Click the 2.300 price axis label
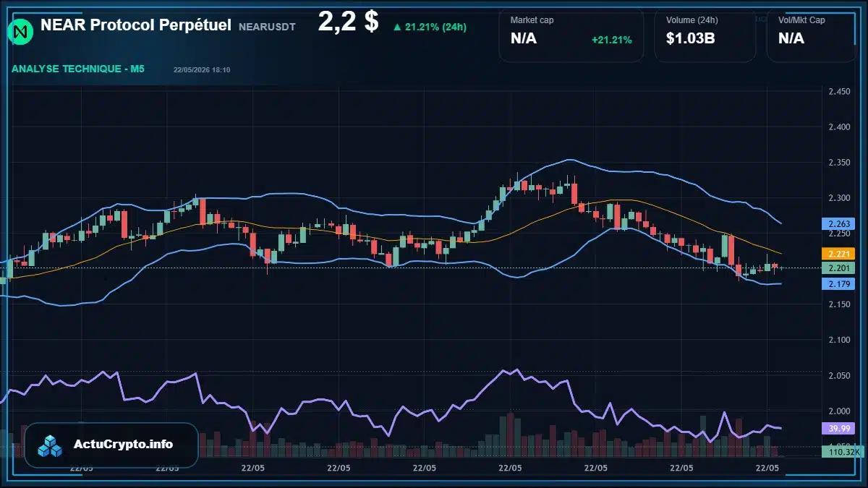This screenshot has height=488, width=868. [x=839, y=198]
